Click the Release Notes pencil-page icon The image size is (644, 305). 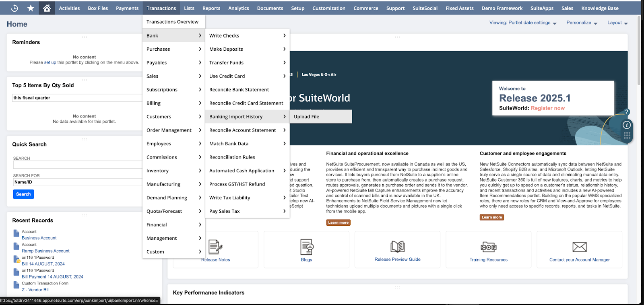216,247
